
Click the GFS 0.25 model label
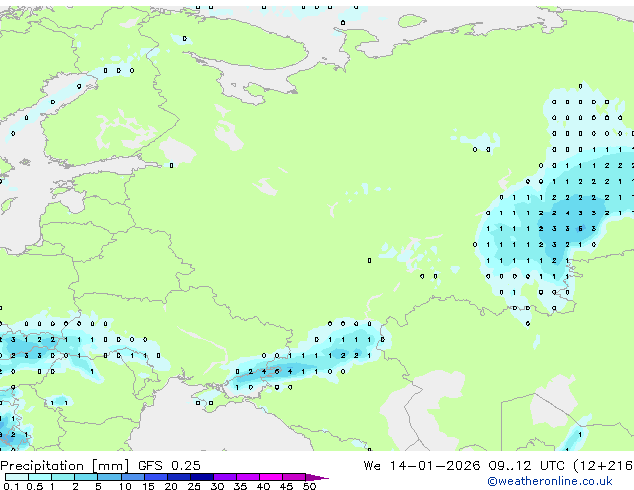click(x=169, y=466)
